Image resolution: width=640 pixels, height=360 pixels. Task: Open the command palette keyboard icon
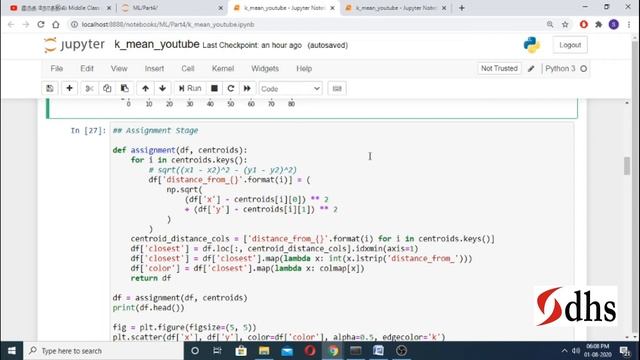tap(337, 89)
